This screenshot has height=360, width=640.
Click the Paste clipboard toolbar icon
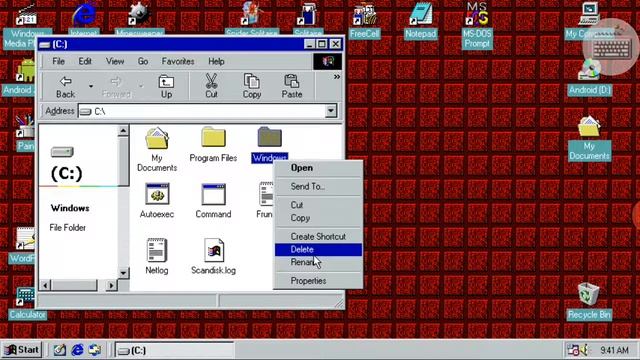coord(292,87)
